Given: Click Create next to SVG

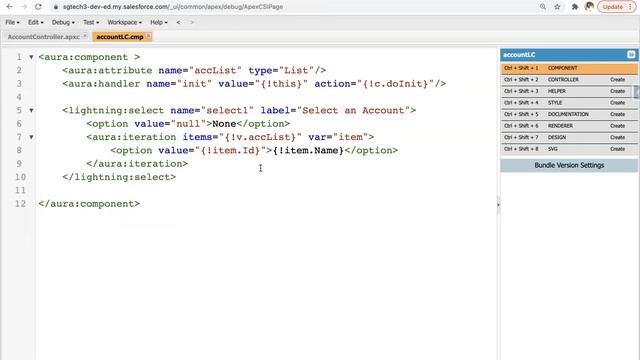Looking at the screenshot, I should click(618, 149).
